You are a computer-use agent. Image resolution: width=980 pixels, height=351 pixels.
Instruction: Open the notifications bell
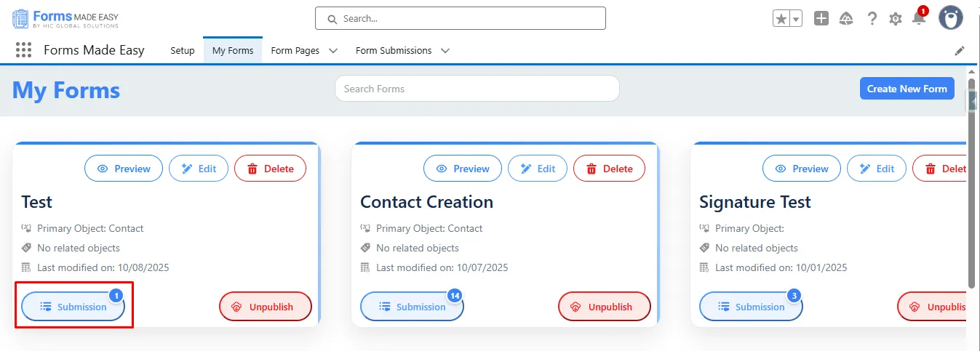[919, 19]
